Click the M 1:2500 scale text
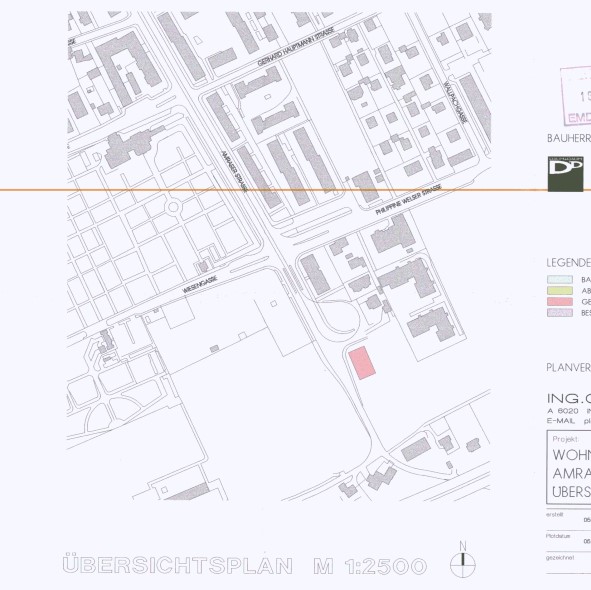The width and height of the screenshot is (591, 590). pyautogui.click(x=371, y=566)
